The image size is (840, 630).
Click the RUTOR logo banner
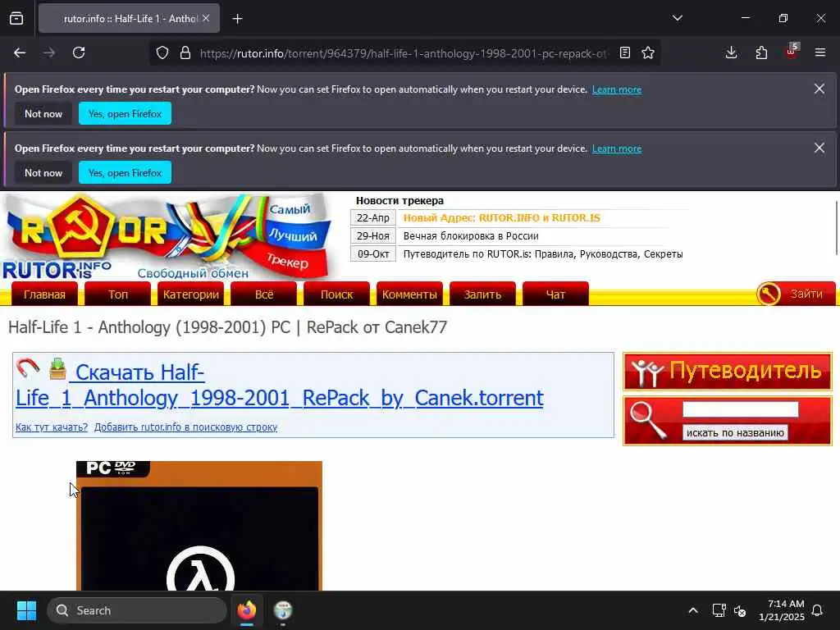pyautogui.click(x=166, y=235)
